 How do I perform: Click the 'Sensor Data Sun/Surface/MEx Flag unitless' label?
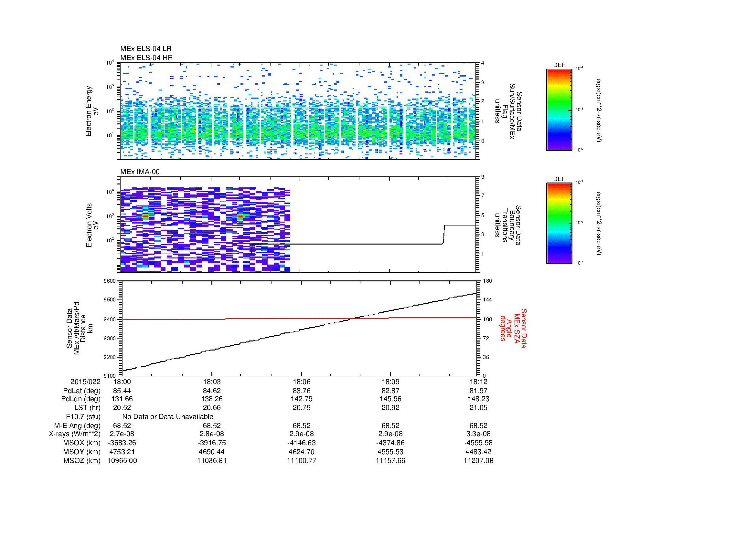[x=509, y=111]
